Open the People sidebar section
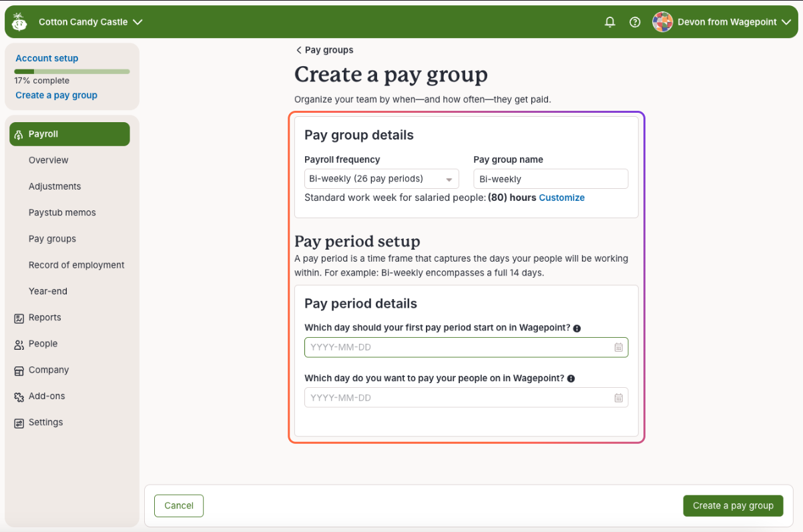 click(x=43, y=344)
